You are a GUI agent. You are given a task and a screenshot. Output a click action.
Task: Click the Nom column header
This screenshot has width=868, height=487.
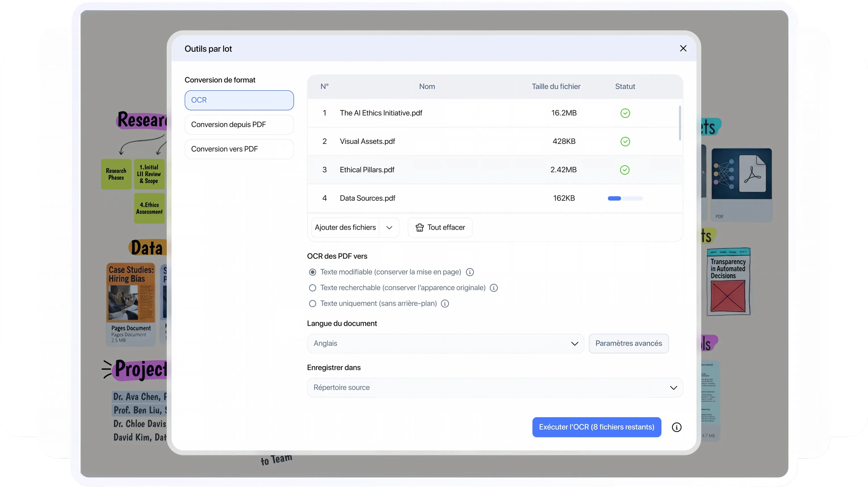pyautogui.click(x=427, y=87)
